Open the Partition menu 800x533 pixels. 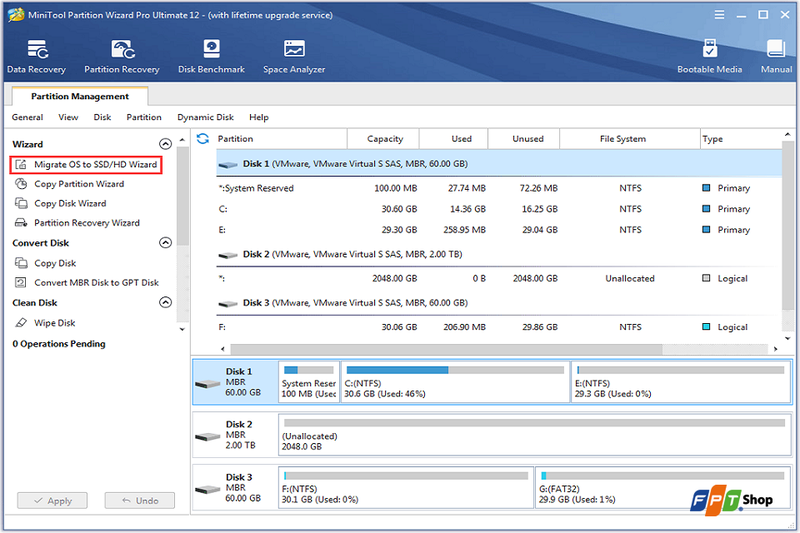tap(144, 117)
